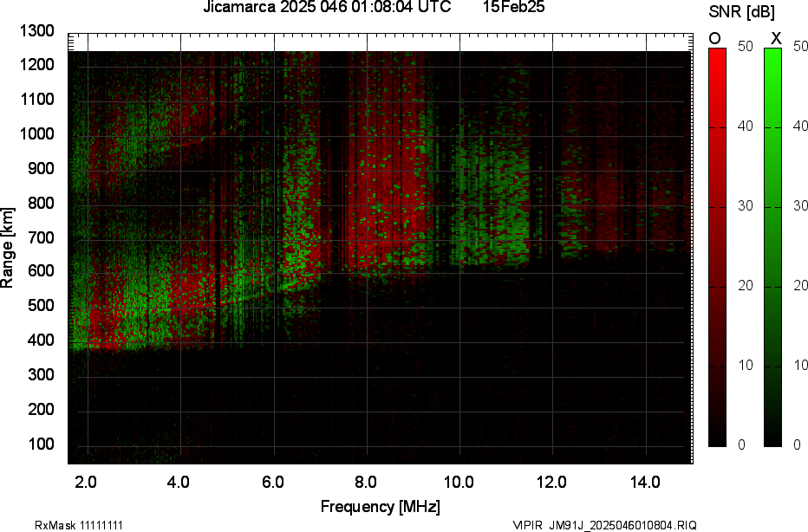Image resolution: width=808 pixels, height=532 pixels.
Task: Click the 700 range tick label
Action: (41, 237)
